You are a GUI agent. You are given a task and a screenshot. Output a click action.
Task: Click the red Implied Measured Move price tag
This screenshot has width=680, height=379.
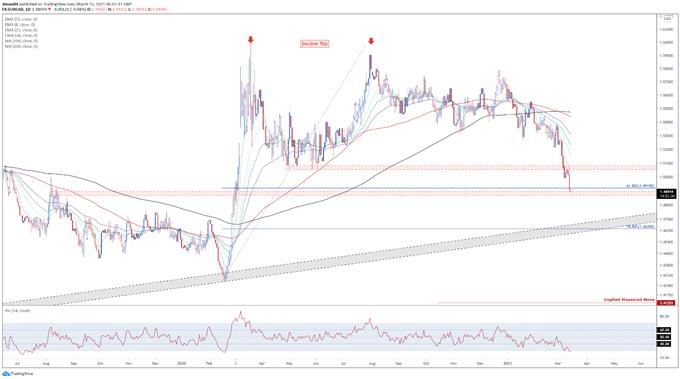[666, 303]
